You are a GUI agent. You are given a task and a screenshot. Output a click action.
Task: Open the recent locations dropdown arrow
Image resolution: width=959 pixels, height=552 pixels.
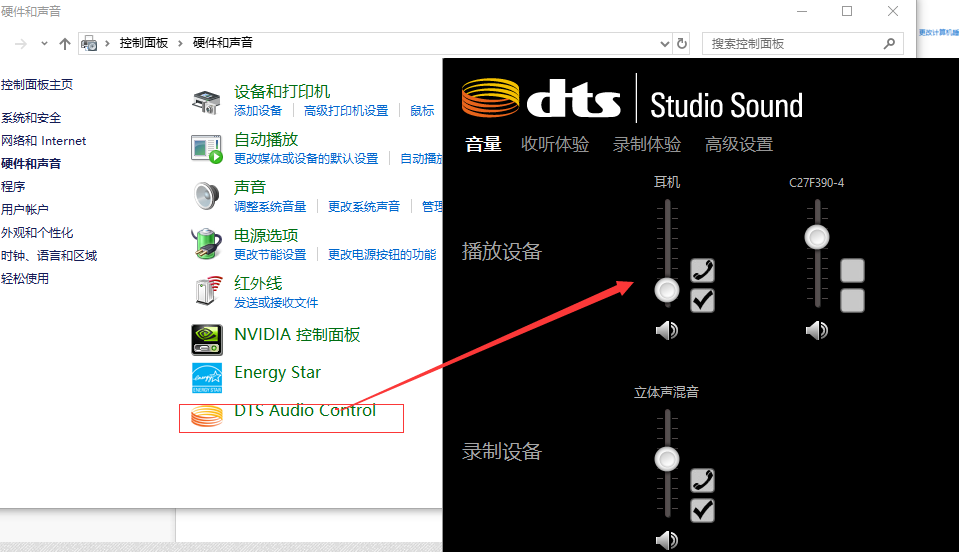coord(44,43)
